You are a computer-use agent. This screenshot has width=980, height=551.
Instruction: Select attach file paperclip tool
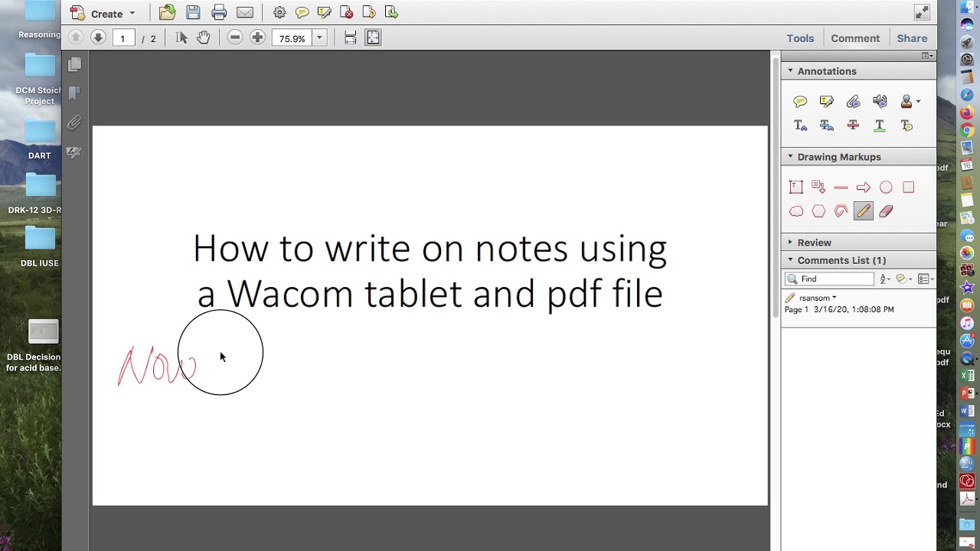tap(853, 101)
